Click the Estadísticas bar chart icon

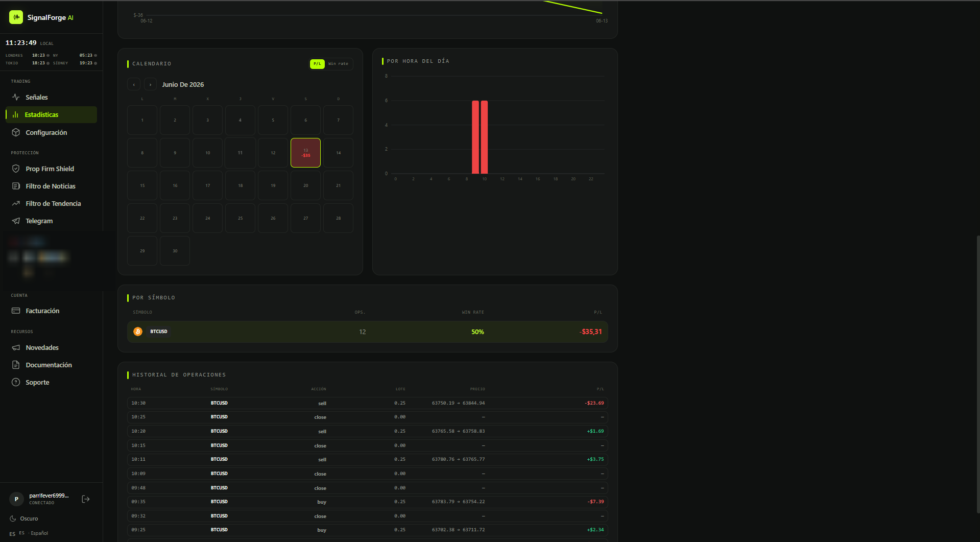15,114
